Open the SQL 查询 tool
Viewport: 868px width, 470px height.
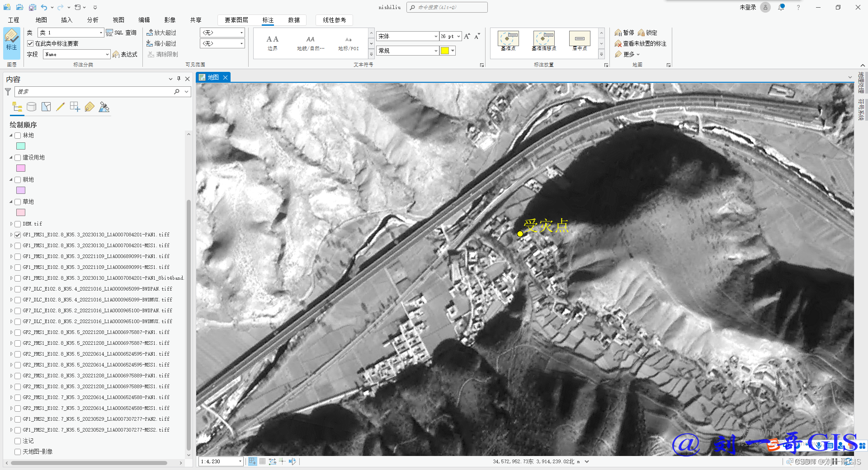point(121,33)
